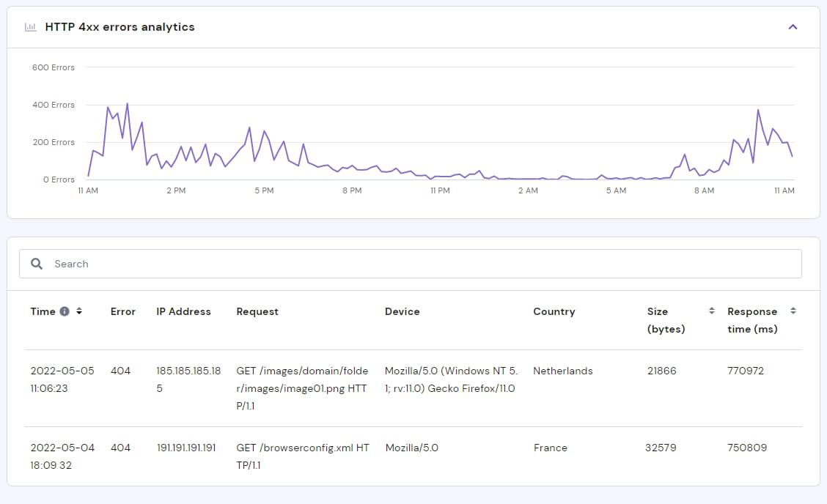Select the 191.191.191.191 IP address cell
The image size is (827, 504).
click(186, 448)
